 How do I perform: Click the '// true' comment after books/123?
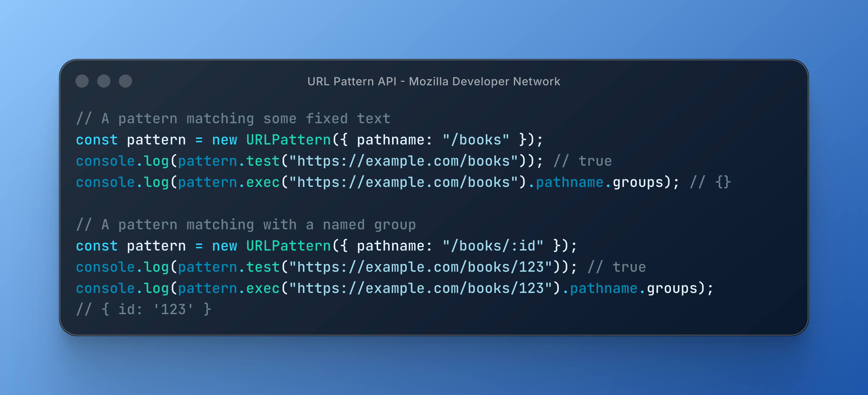616,267
